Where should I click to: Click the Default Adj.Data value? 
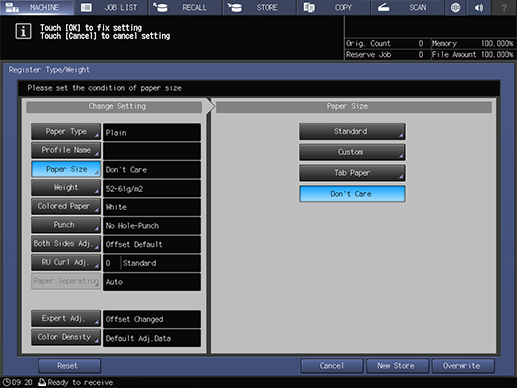[x=152, y=338]
